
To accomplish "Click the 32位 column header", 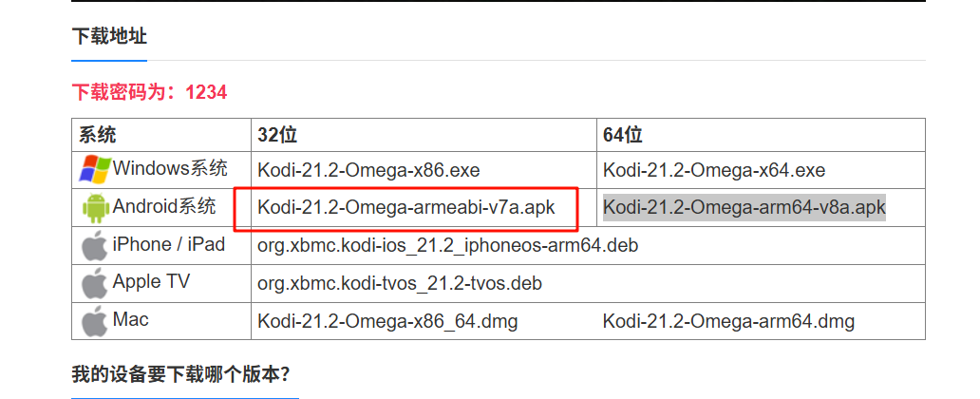I will (277, 135).
